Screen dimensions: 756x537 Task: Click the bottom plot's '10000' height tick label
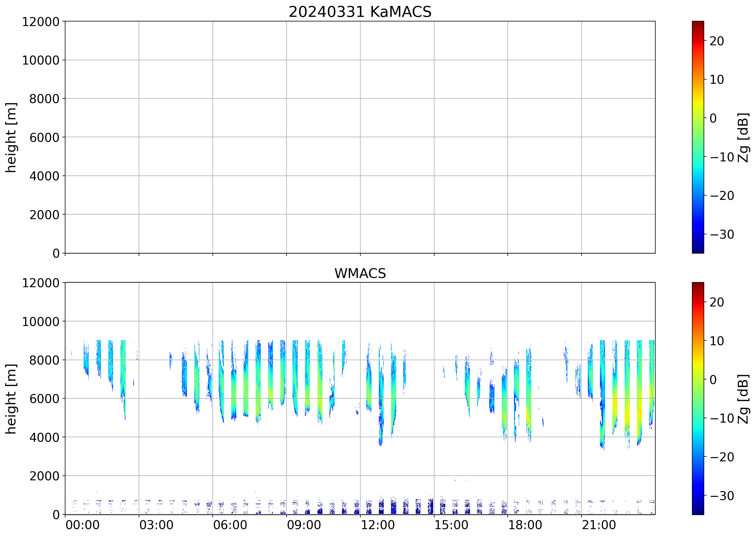click(41, 321)
